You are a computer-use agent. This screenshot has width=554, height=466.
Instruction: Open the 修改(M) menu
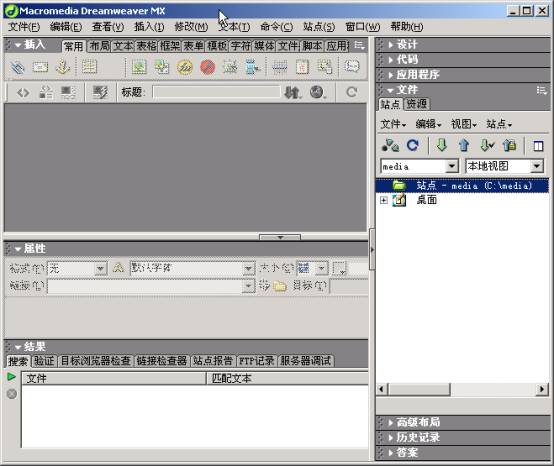click(191, 27)
